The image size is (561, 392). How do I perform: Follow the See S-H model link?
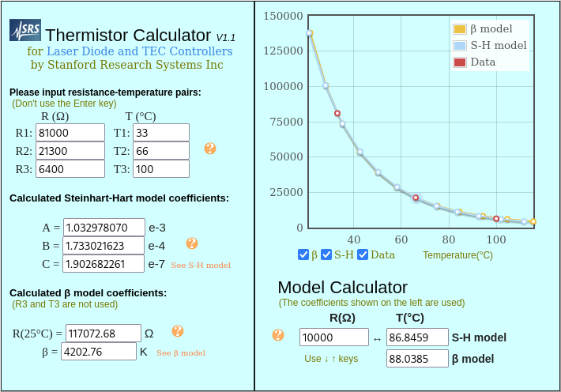(x=201, y=265)
